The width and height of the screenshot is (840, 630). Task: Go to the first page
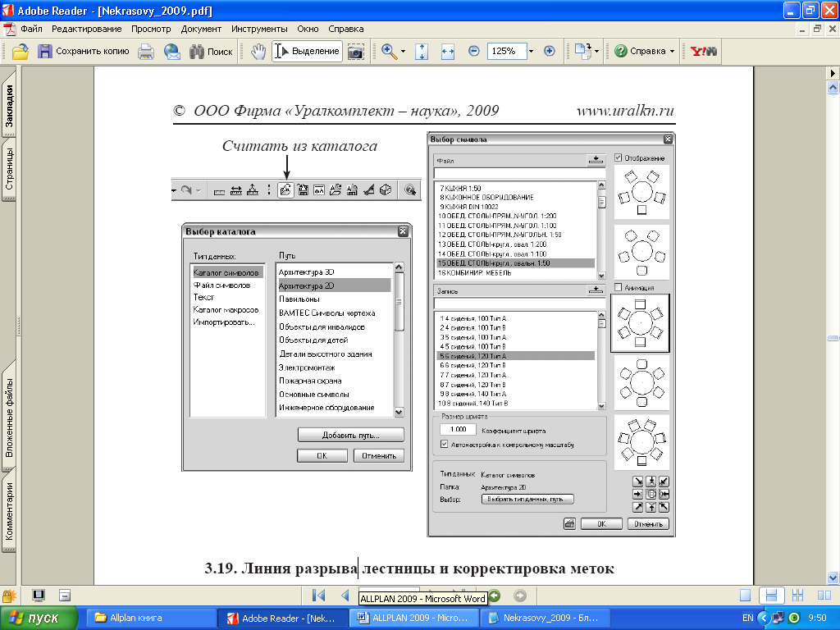tap(319, 596)
